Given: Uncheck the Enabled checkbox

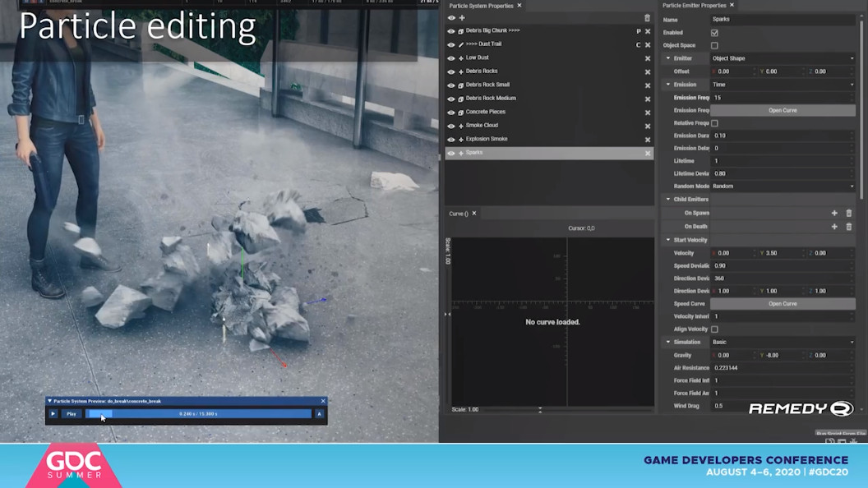Looking at the screenshot, I should pos(714,33).
